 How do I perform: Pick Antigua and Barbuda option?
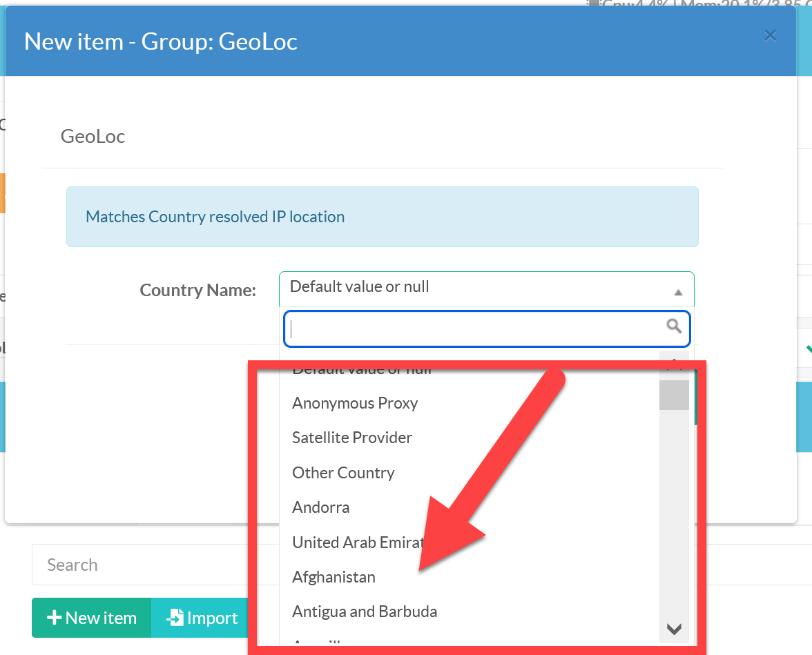[x=365, y=612]
